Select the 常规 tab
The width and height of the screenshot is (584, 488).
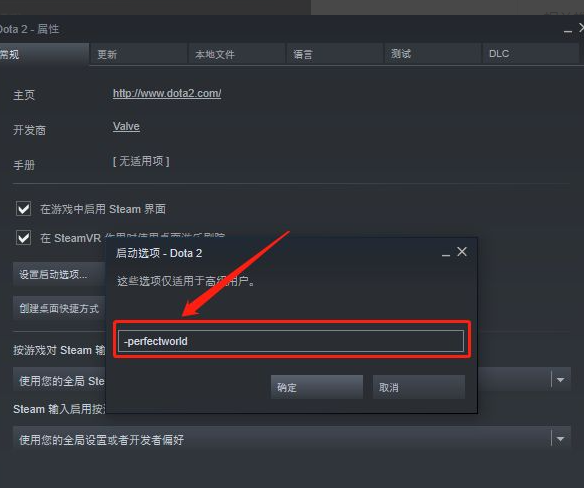point(44,54)
